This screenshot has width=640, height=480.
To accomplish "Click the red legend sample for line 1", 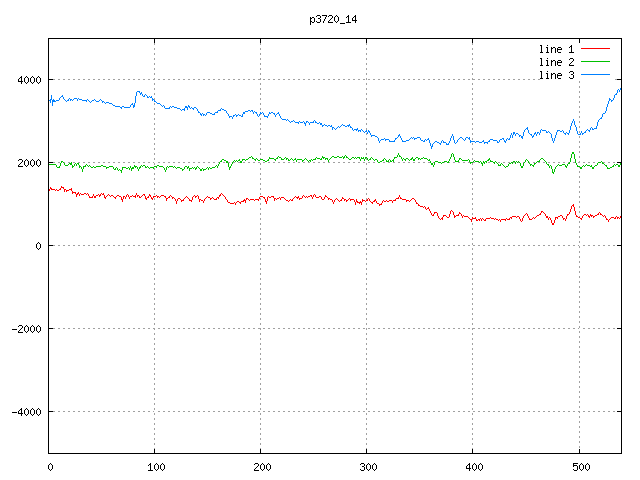I will pyautogui.click(x=595, y=48).
